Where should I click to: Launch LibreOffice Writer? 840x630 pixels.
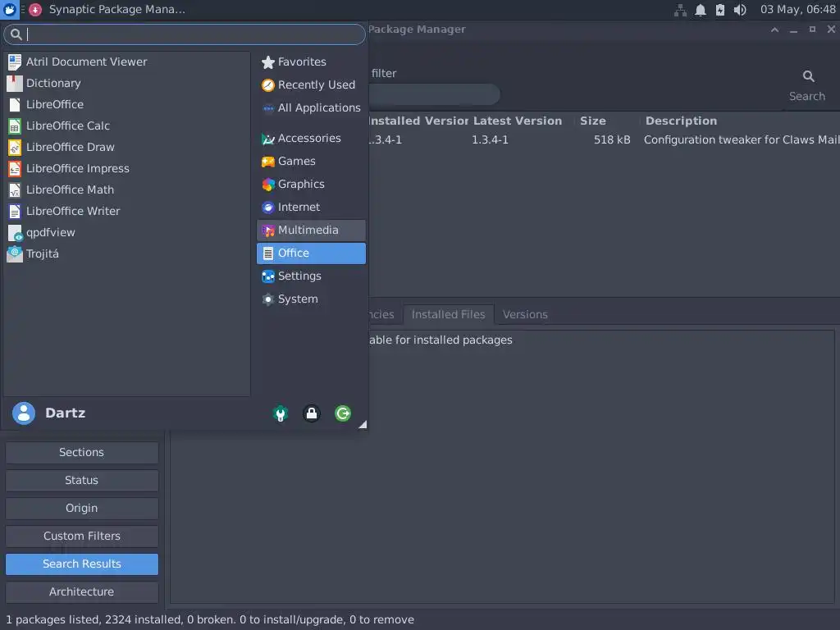point(127,211)
